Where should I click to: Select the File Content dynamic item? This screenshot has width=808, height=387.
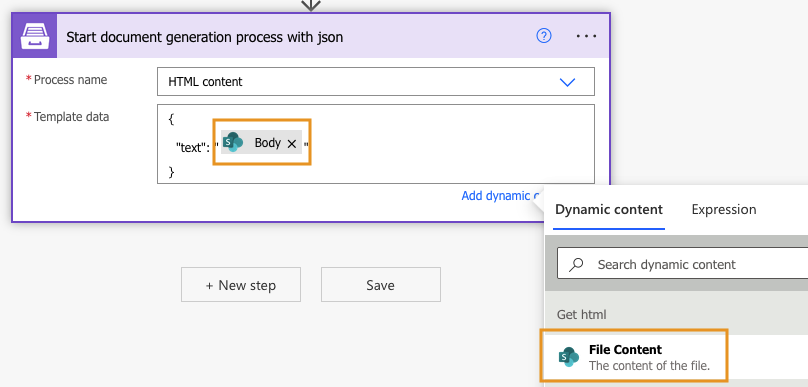[x=634, y=357]
